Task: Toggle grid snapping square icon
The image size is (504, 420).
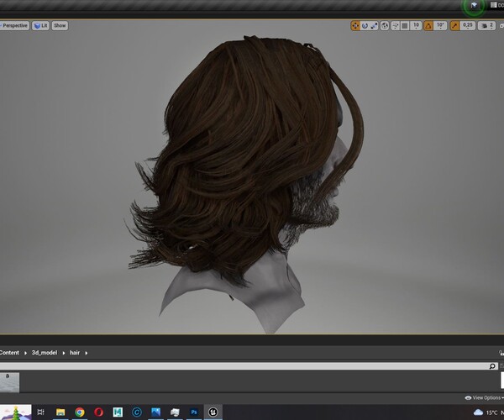Action: 405,26
